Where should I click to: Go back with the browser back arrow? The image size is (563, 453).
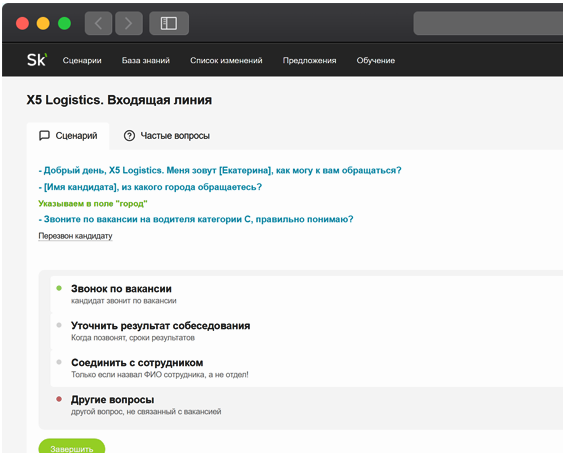pyautogui.click(x=98, y=23)
